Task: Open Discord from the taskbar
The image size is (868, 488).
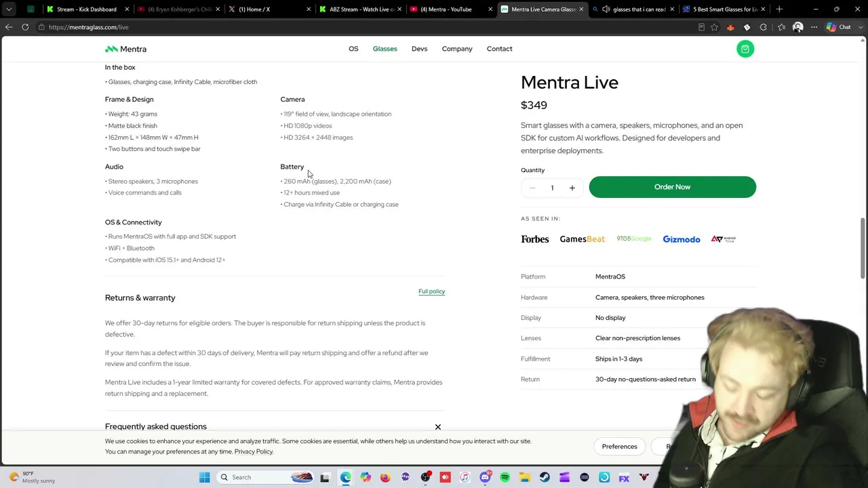Action: tap(485, 477)
